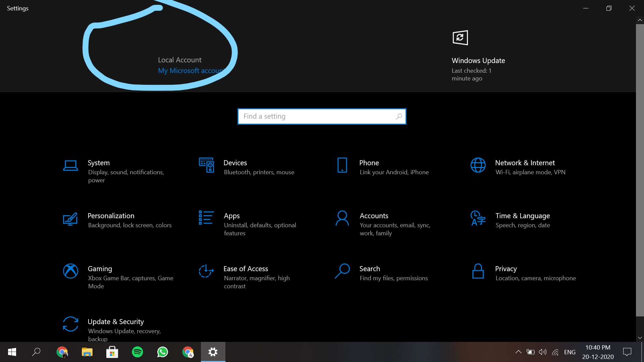Screen dimensions: 644x362
Task: Open Personalization settings title
Action: pos(111,216)
